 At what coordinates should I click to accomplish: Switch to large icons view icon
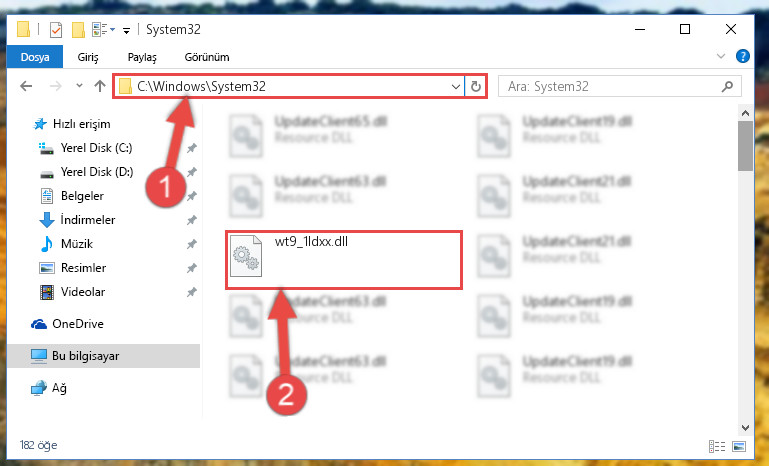click(739, 446)
